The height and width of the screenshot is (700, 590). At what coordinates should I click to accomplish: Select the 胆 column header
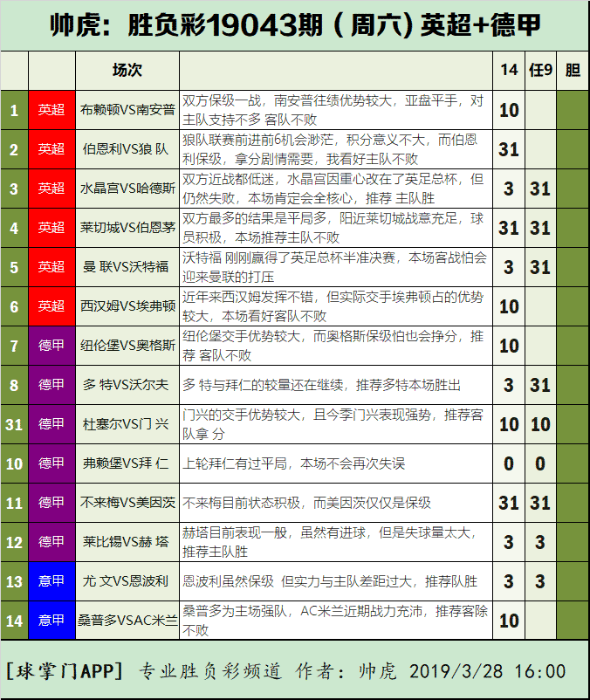coord(573,71)
